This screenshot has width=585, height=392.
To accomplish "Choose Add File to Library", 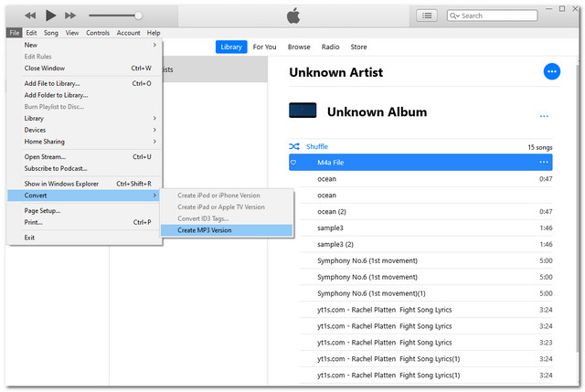I will [58, 83].
